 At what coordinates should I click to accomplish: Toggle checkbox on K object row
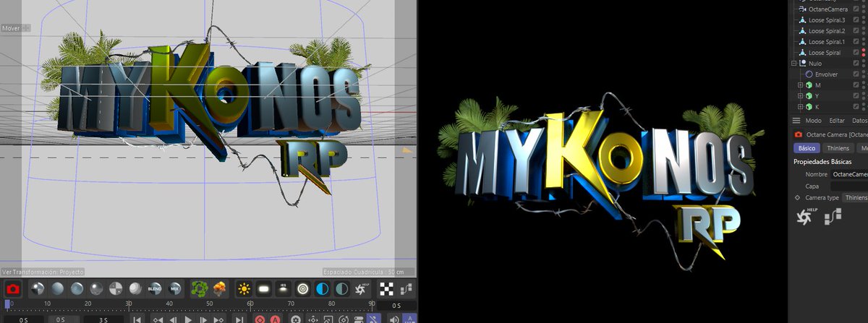pos(856,107)
